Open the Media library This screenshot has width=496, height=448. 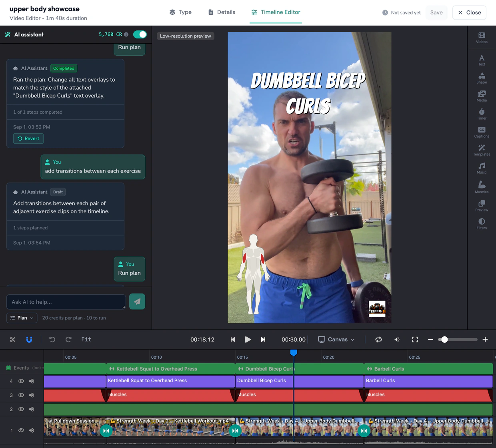[x=482, y=96]
